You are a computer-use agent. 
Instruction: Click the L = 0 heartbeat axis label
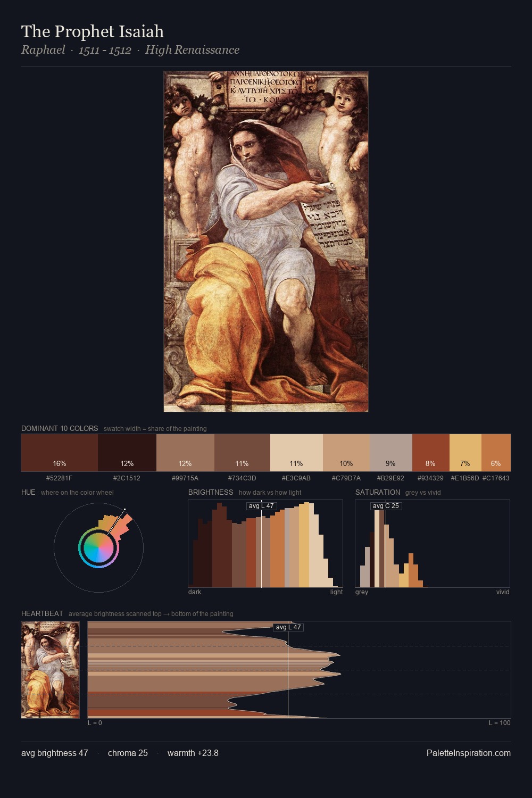tap(95, 723)
